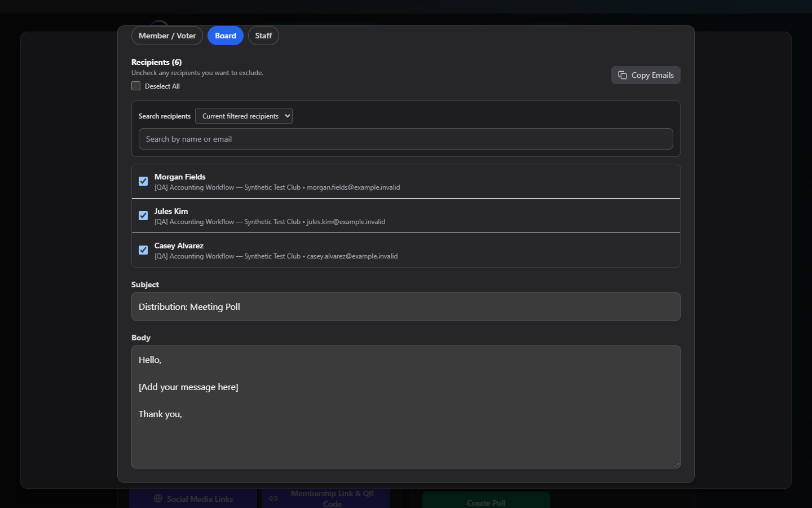Uncheck the Casey Alvarez recipient checkbox
Viewport: 812px width, 508px height.
pos(143,250)
